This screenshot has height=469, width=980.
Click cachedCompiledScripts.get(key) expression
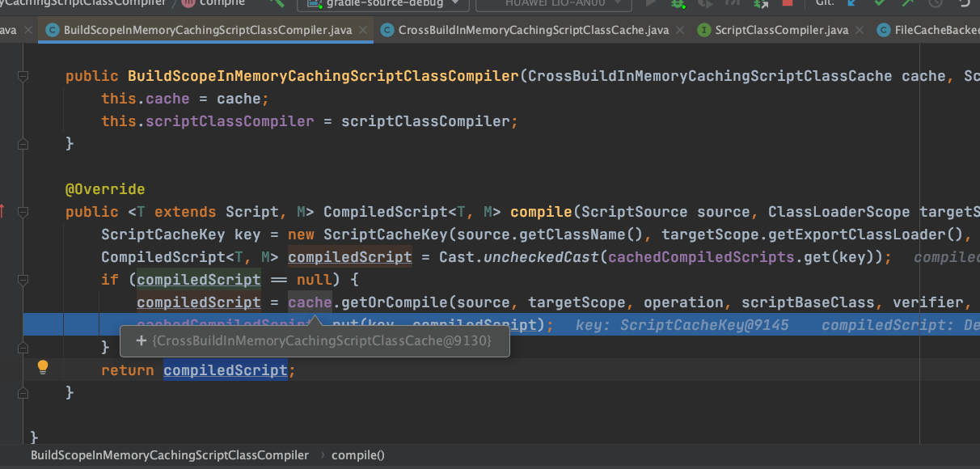(x=746, y=257)
